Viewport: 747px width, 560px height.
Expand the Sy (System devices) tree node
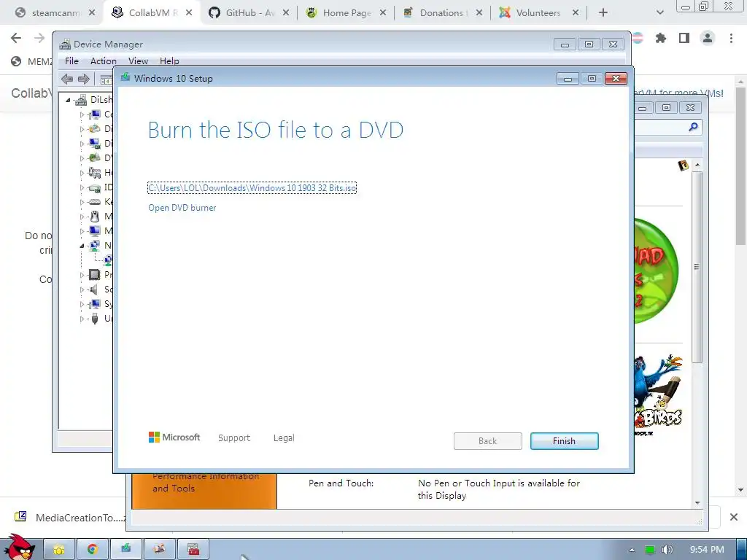point(82,304)
